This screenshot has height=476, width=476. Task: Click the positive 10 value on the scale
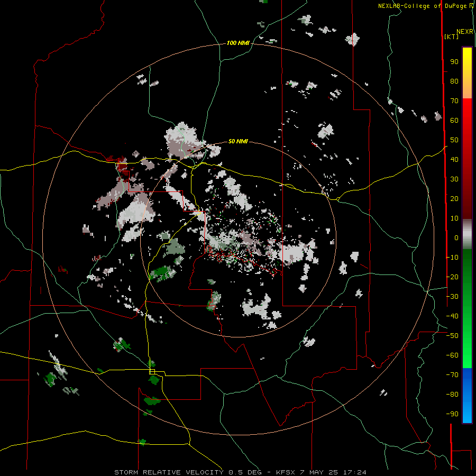click(x=454, y=218)
